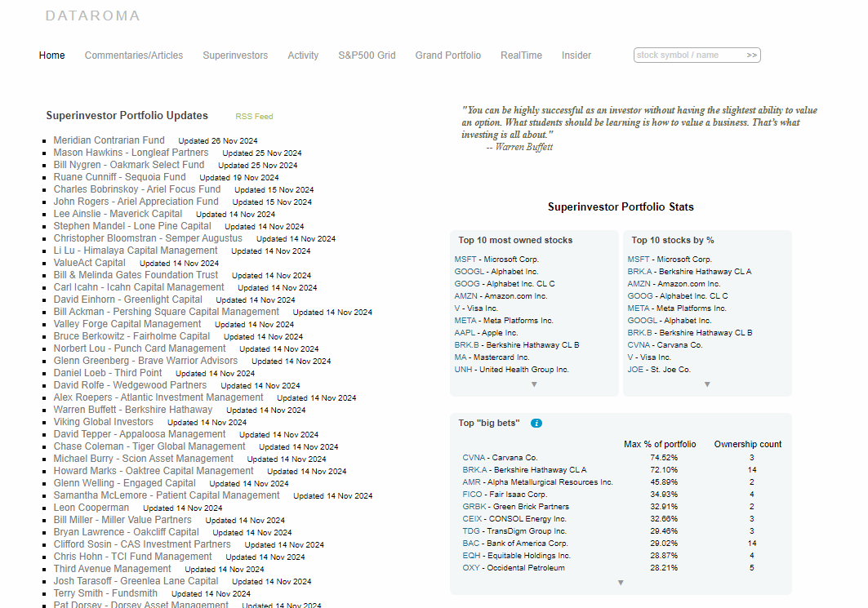Open Michael Burry - Scion Asset Management
Image resolution: width=868 pixels, height=608 pixels.
144,459
